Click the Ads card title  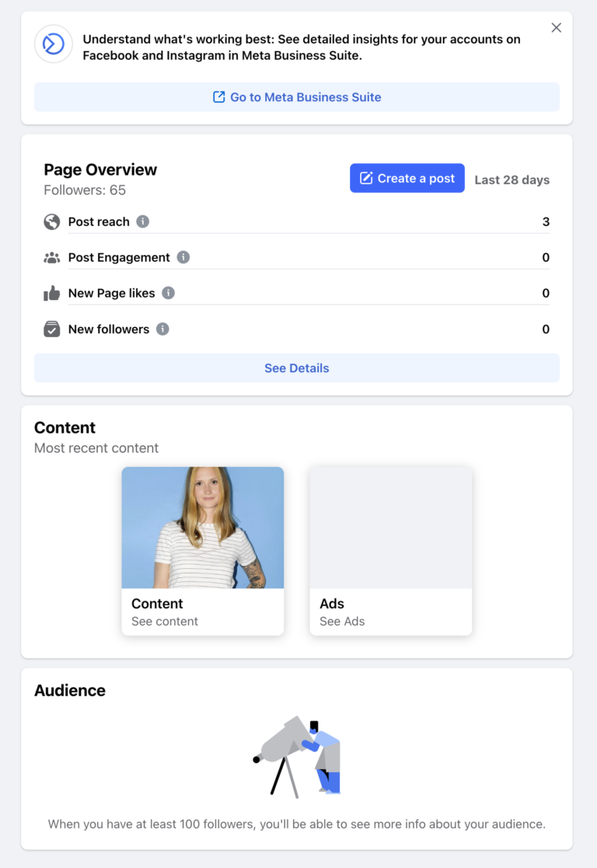332,603
